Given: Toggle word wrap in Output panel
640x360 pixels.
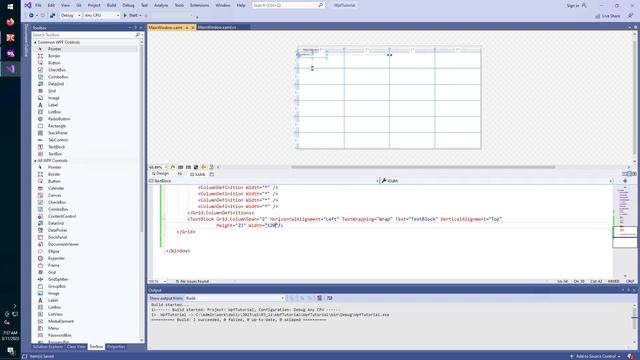Looking at the screenshot, I should [330, 298].
